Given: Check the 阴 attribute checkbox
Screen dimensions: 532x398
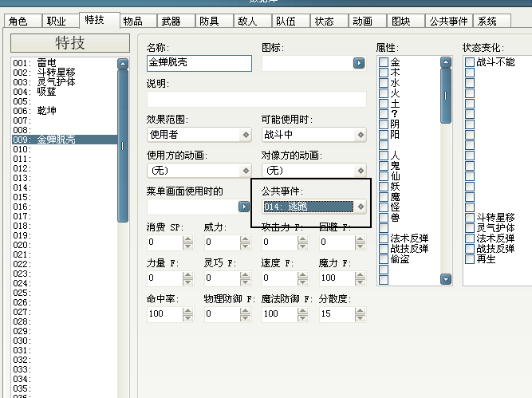Looking at the screenshot, I should pyautogui.click(x=384, y=124).
